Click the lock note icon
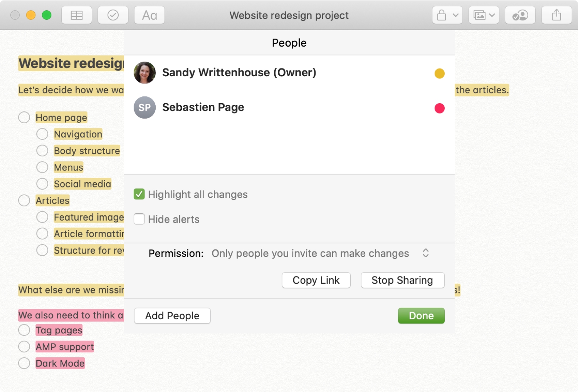The width and height of the screenshot is (578, 392). click(442, 15)
